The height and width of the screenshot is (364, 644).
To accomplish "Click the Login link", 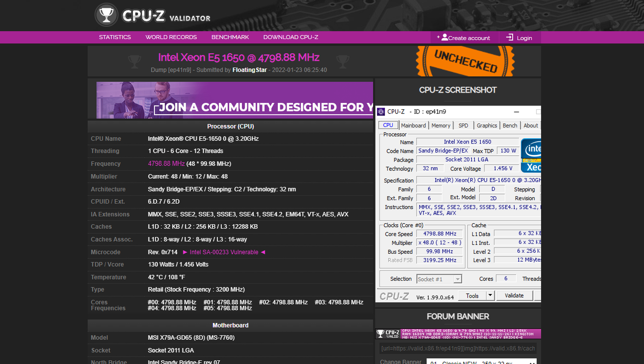I will pyautogui.click(x=519, y=37).
